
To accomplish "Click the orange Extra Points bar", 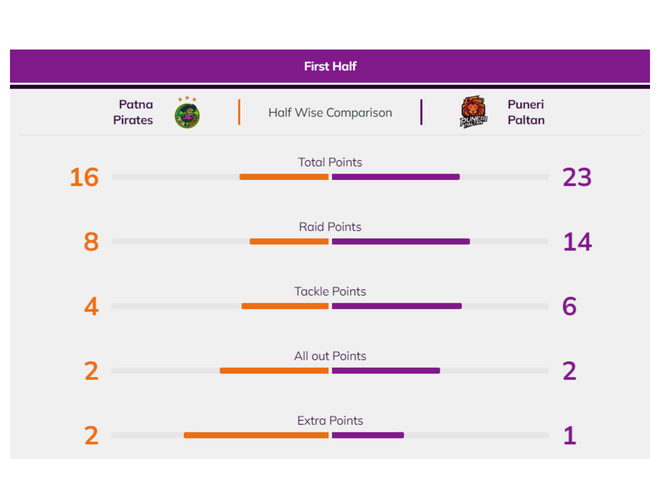I will click(x=256, y=435).
